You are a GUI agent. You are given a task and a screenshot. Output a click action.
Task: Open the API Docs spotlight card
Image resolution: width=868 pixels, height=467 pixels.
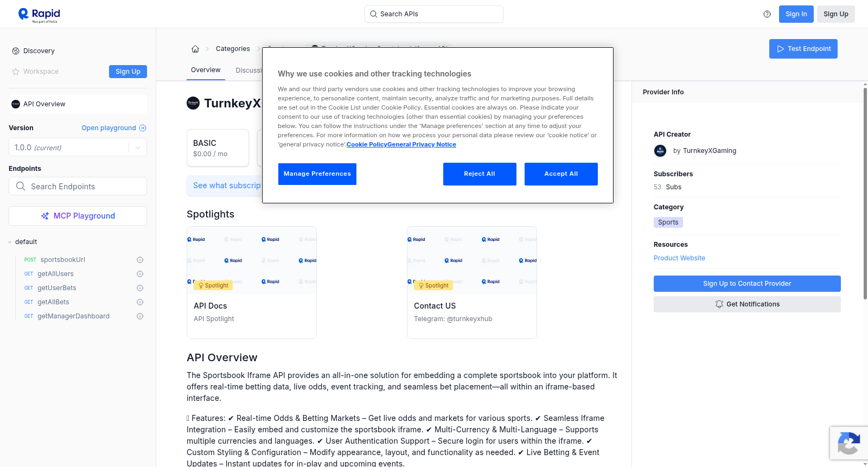(x=252, y=283)
